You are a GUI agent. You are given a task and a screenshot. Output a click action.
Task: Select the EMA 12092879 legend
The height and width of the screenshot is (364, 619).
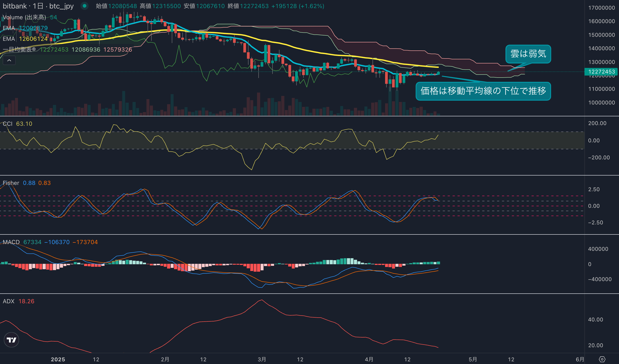pos(25,28)
